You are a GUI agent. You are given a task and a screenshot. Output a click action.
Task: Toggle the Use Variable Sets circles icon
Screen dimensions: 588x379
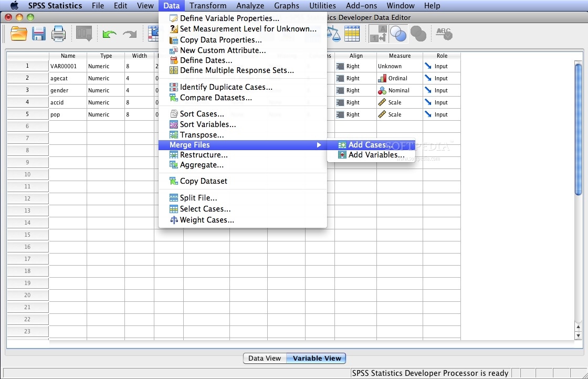click(398, 34)
